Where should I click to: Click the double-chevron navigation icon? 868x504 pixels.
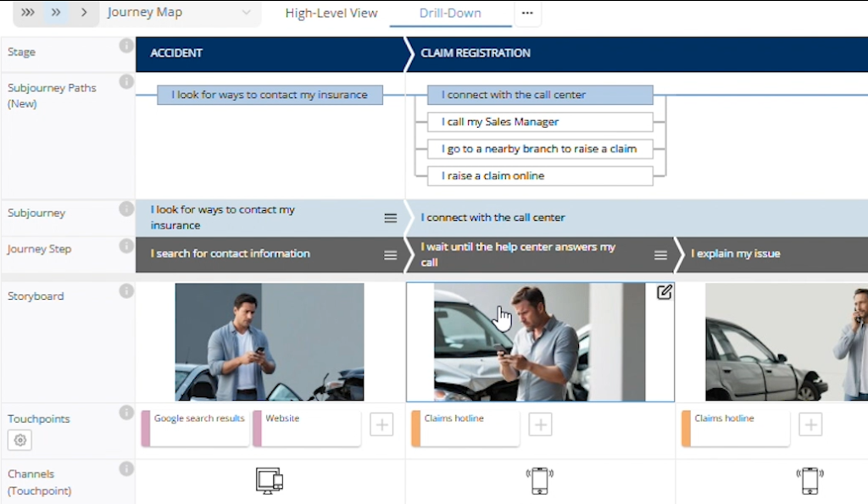(56, 12)
